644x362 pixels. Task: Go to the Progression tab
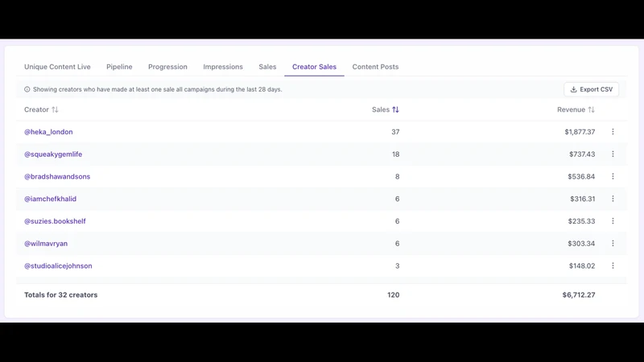point(167,67)
